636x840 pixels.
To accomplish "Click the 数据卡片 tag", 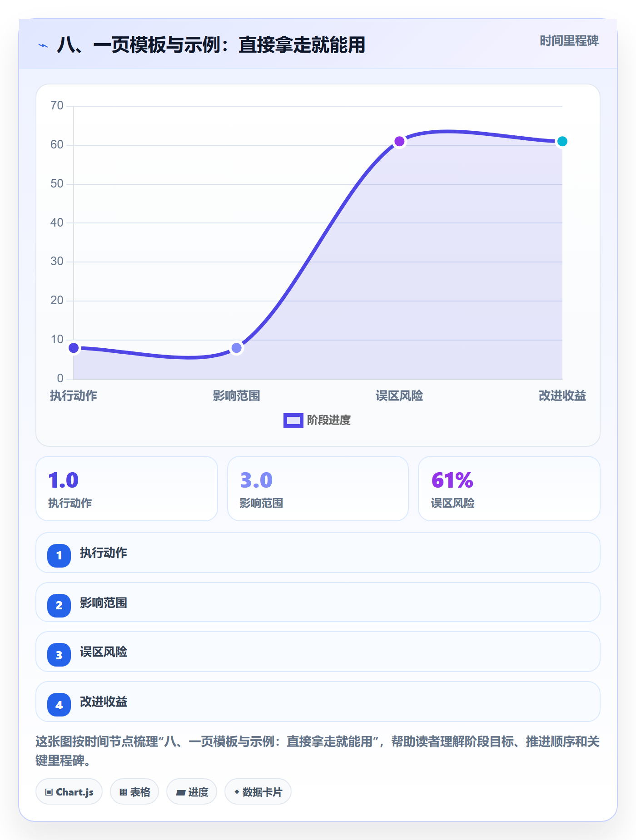I will pyautogui.click(x=258, y=792).
